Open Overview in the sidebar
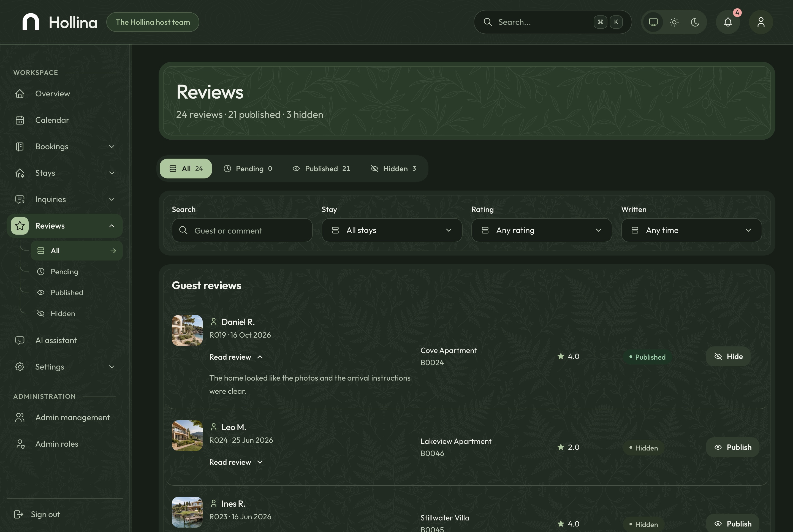This screenshot has height=532, width=793. tap(65, 94)
